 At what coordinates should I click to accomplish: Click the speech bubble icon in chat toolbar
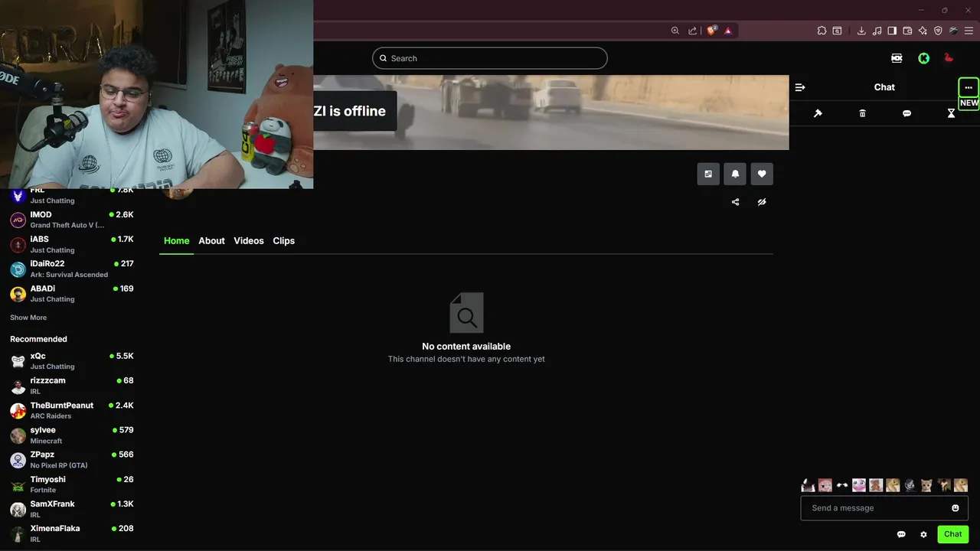[906, 113]
